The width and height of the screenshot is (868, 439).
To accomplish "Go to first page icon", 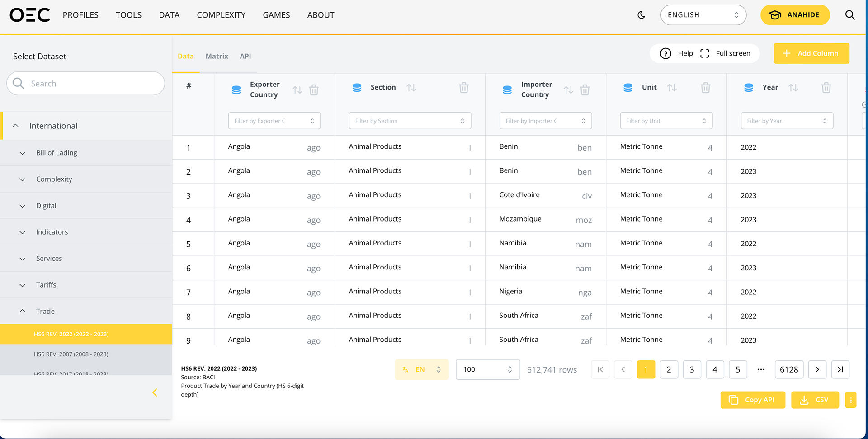I will pyautogui.click(x=600, y=369).
